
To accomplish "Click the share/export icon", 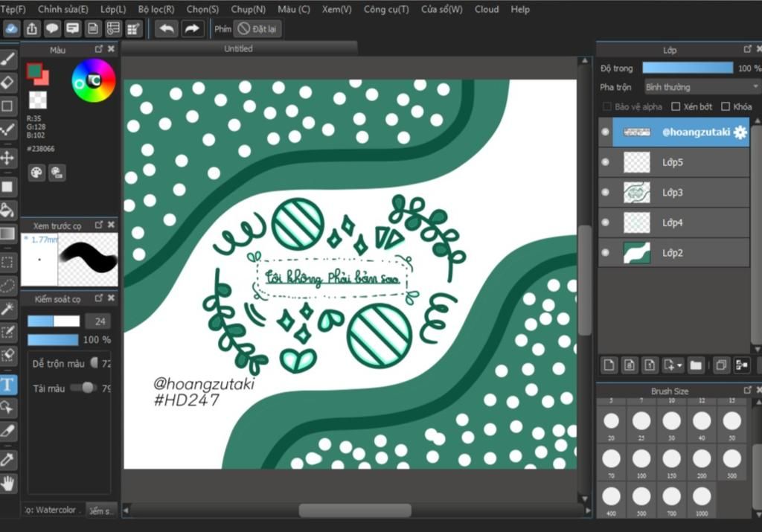I will (x=32, y=29).
